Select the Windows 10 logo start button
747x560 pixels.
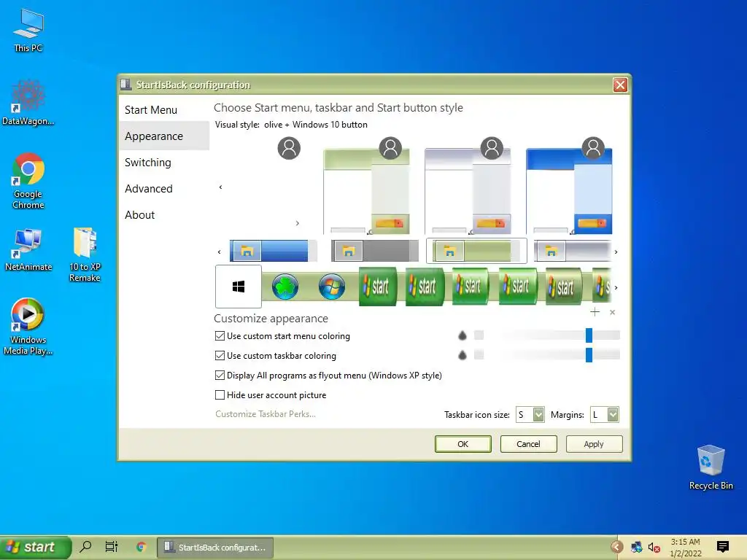click(239, 287)
